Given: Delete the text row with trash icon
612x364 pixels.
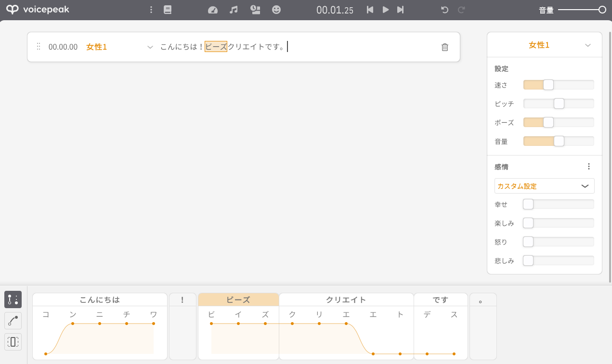Looking at the screenshot, I should click(x=445, y=47).
